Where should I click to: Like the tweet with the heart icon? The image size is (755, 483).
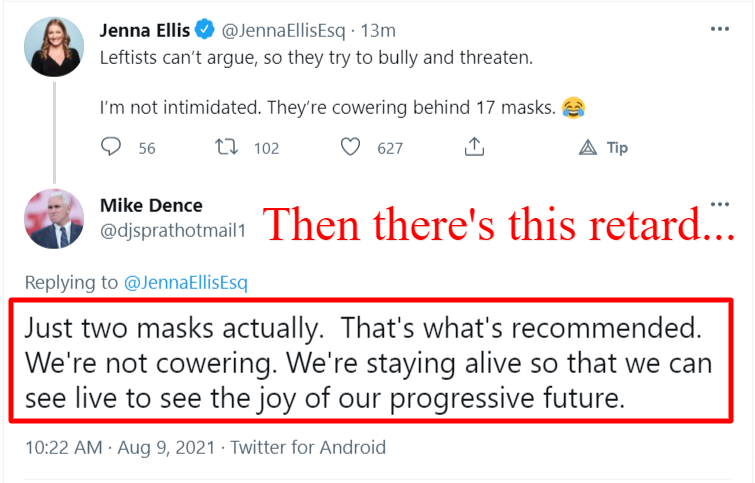(350, 148)
